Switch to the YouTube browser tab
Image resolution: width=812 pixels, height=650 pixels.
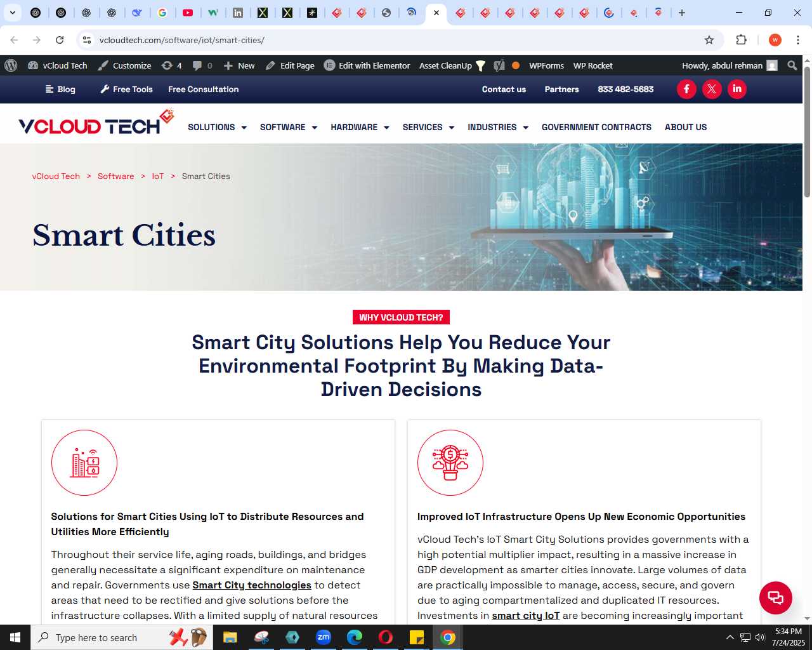pos(188,13)
